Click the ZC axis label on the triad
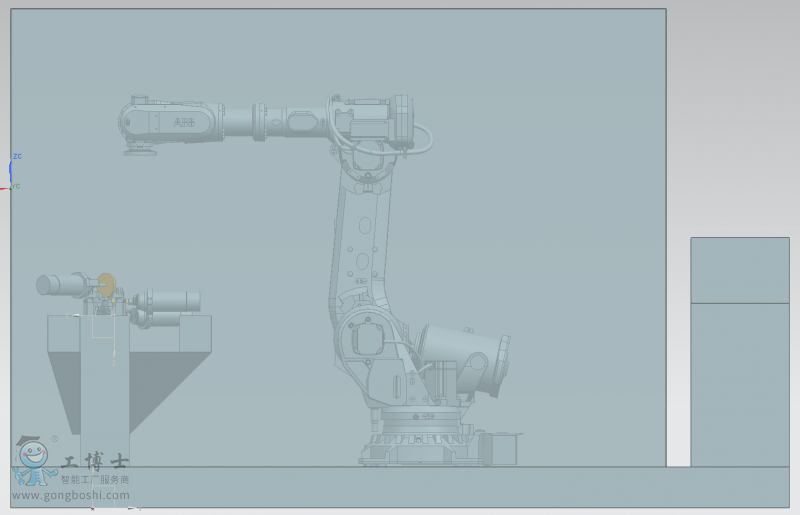This screenshot has width=800, height=515. pyautogui.click(x=17, y=157)
